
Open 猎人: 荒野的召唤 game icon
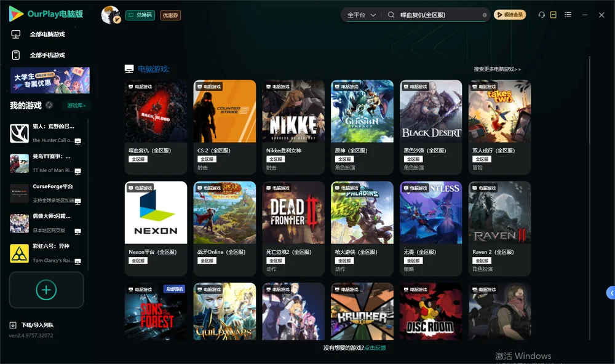19,133
